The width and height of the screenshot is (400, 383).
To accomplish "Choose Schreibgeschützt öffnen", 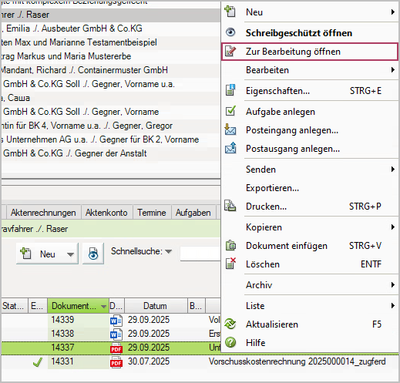I will [310, 33].
